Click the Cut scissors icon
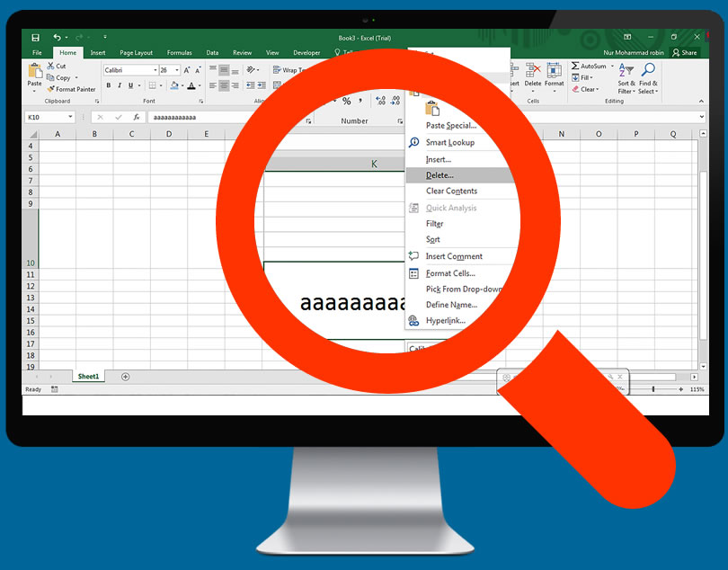 pos(50,67)
